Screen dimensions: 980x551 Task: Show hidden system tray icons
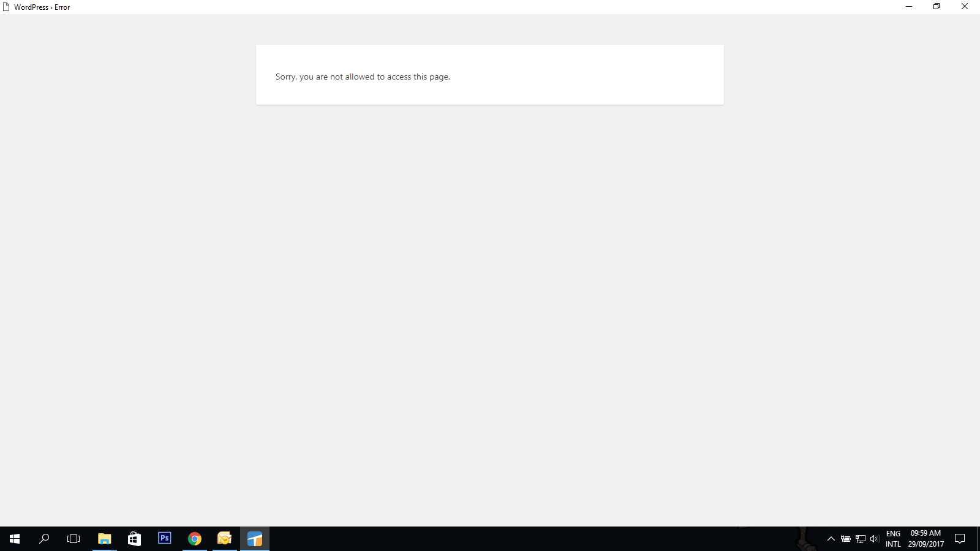(831, 539)
